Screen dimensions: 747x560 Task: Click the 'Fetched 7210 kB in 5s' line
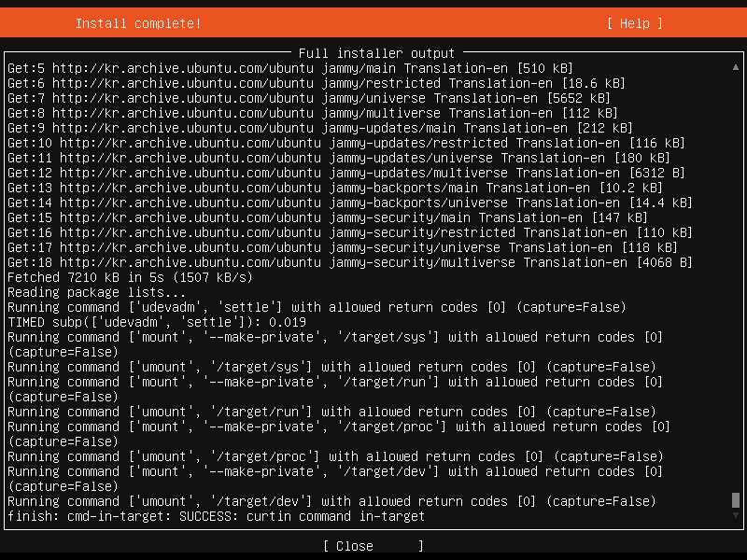coord(130,277)
